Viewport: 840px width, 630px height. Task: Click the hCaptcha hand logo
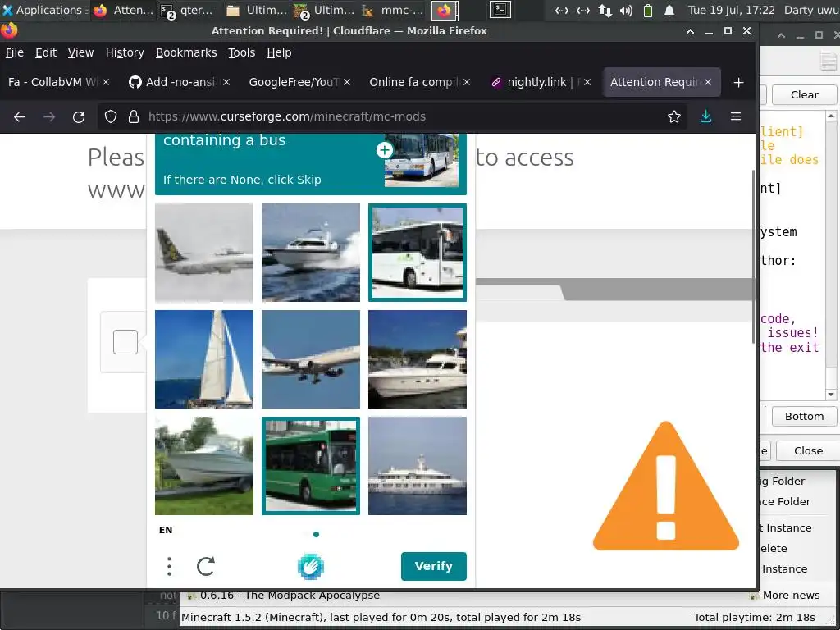tap(311, 567)
